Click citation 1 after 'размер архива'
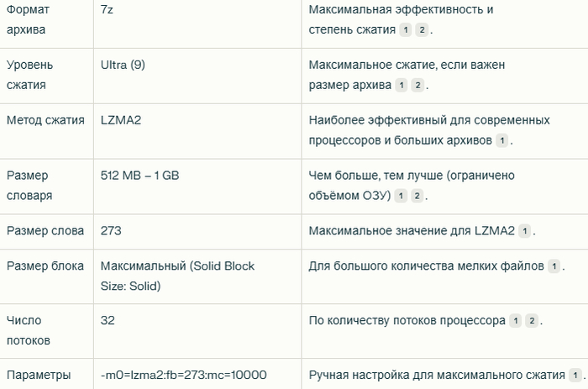The image size is (588, 389). coord(401,85)
